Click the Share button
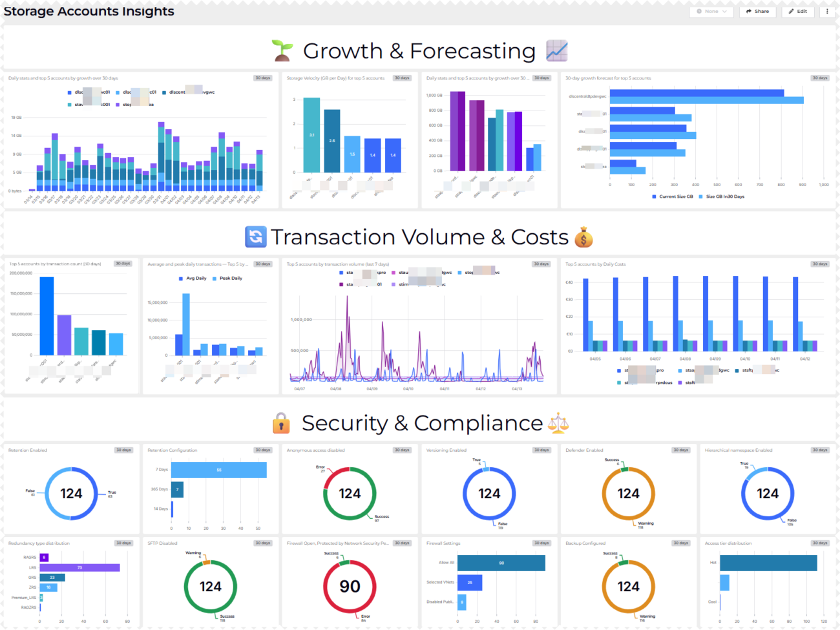Viewport: 840px width, 630px height. (x=757, y=11)
